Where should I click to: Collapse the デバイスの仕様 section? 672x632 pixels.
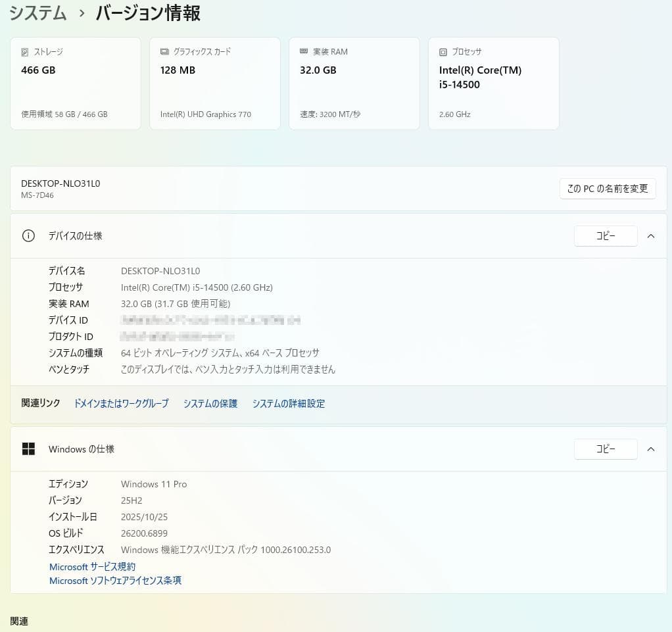650,235
